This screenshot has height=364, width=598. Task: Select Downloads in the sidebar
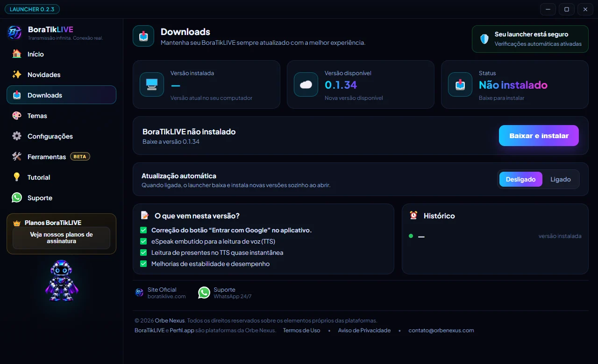point(61,95)
